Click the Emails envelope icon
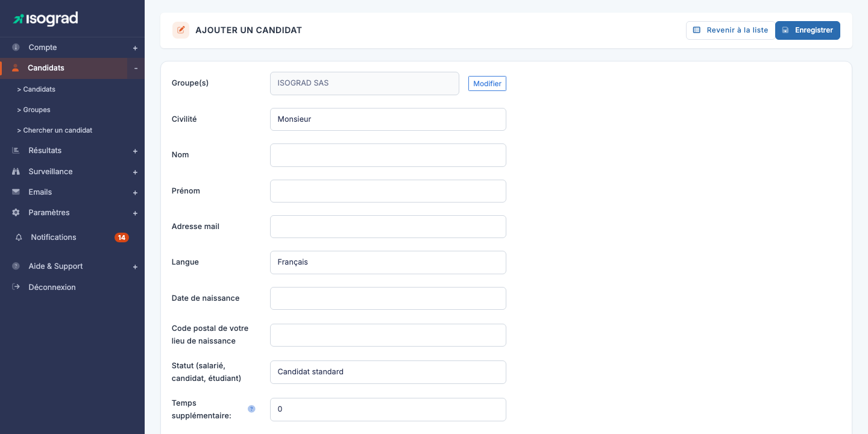The image size is (868, 434). [x=16, y=192]
